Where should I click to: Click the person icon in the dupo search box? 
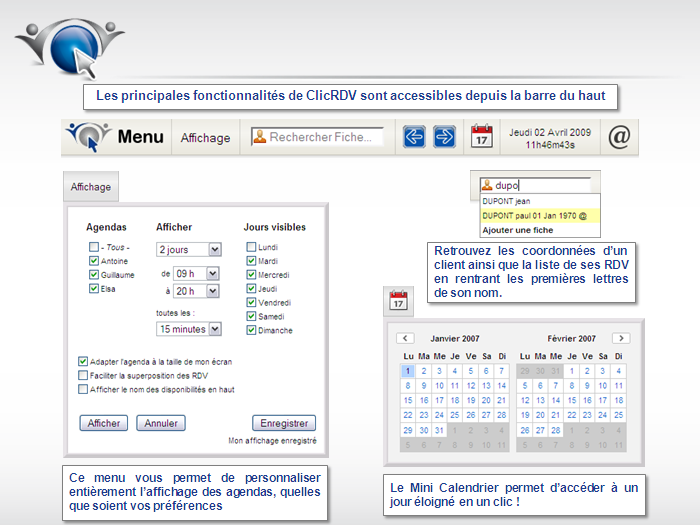pyautogui.click(x=487, y=185)
